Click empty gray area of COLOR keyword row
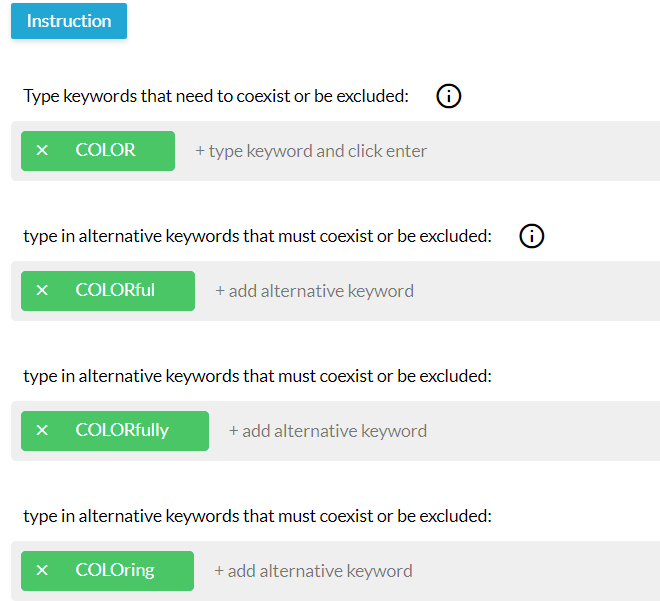 (547, 151)
